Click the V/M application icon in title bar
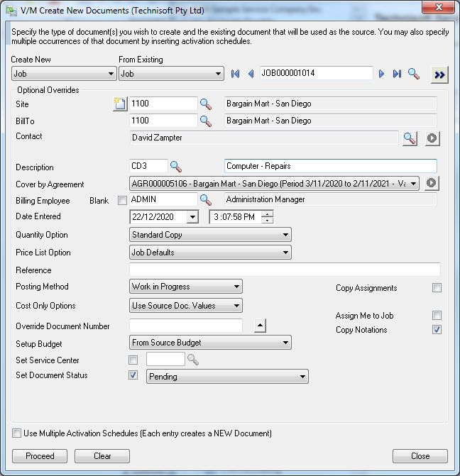The height and width of the screenshot is (476, 460). [x=11, y=11]
